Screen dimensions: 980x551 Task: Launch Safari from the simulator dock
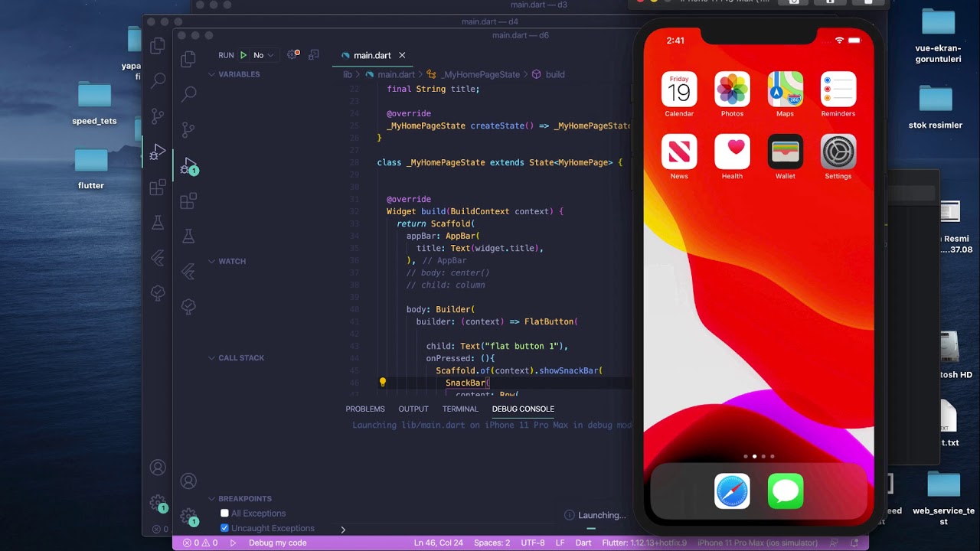coord(732,491)
